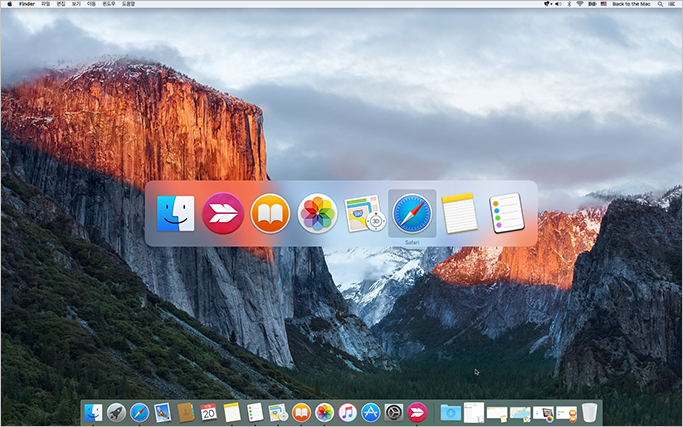
Task: Click volume icon in menu bar
Action: (x=558, y=4)
